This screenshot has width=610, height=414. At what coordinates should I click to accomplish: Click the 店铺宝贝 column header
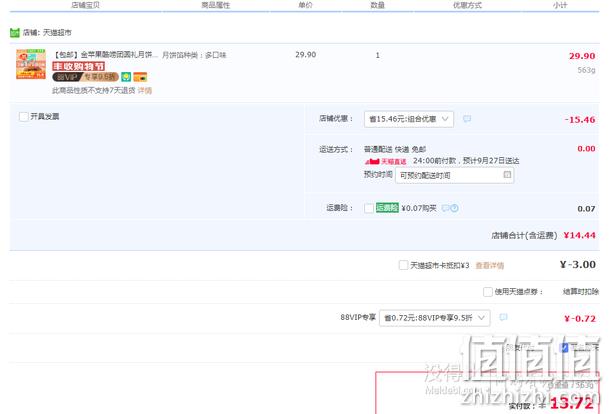tap(85, 5)
